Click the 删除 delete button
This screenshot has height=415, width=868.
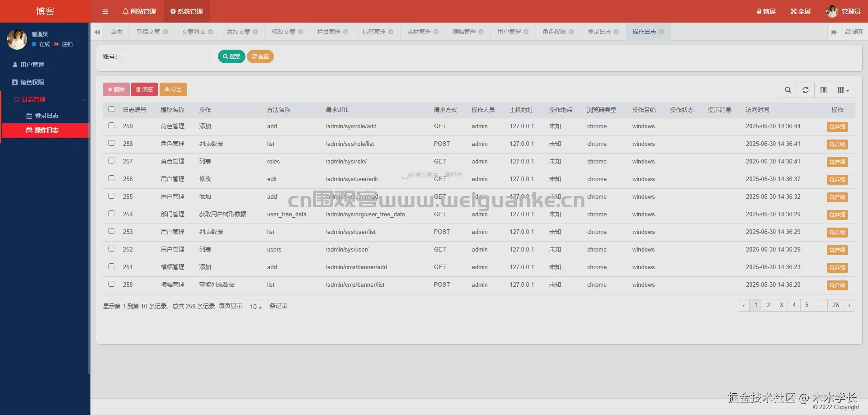pos(116,89)
